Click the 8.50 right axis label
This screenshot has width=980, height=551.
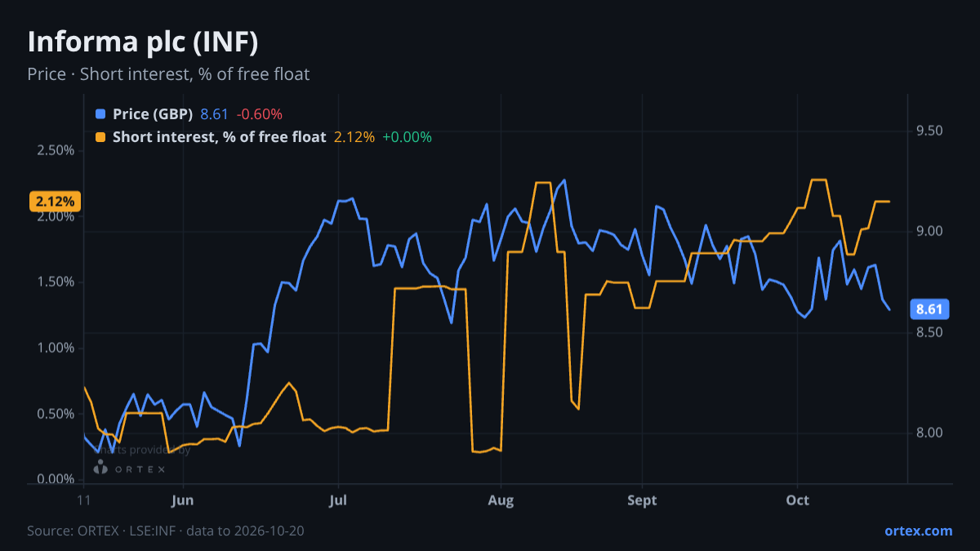click(x=929, y=332)
